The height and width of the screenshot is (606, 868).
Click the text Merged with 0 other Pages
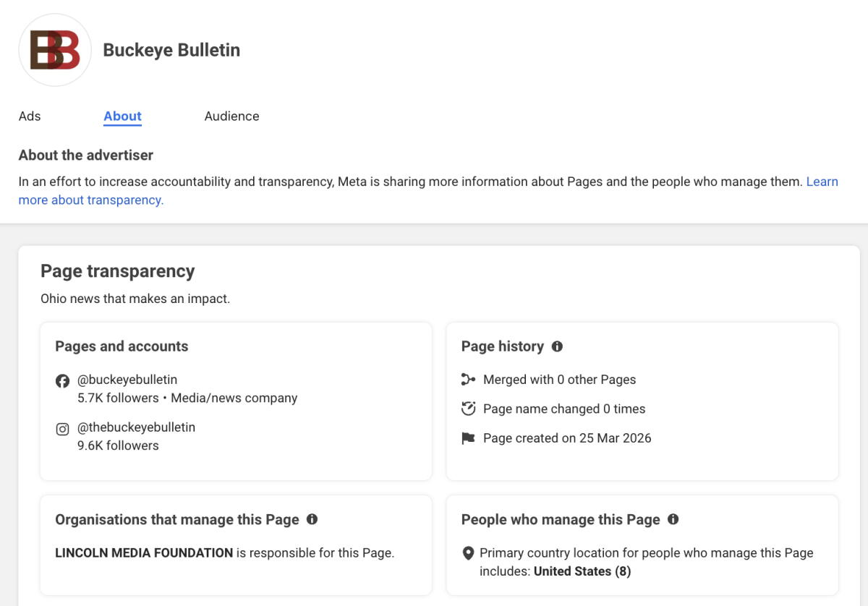click(560, 380)
